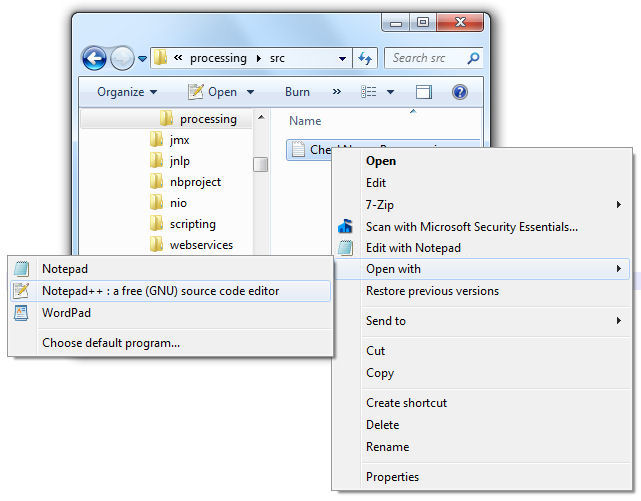Pick Notepad++ source code editor
Screen dimensions: 641x501
170,291
